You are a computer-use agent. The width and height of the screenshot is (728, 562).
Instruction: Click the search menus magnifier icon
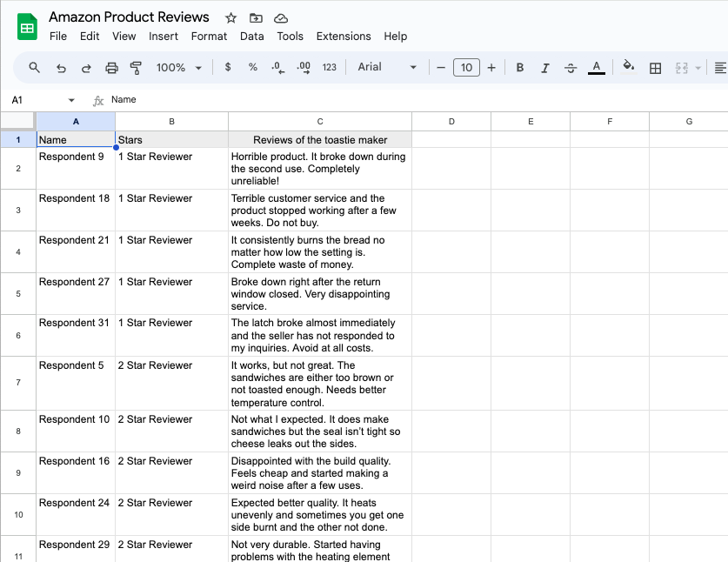(35, 67)
